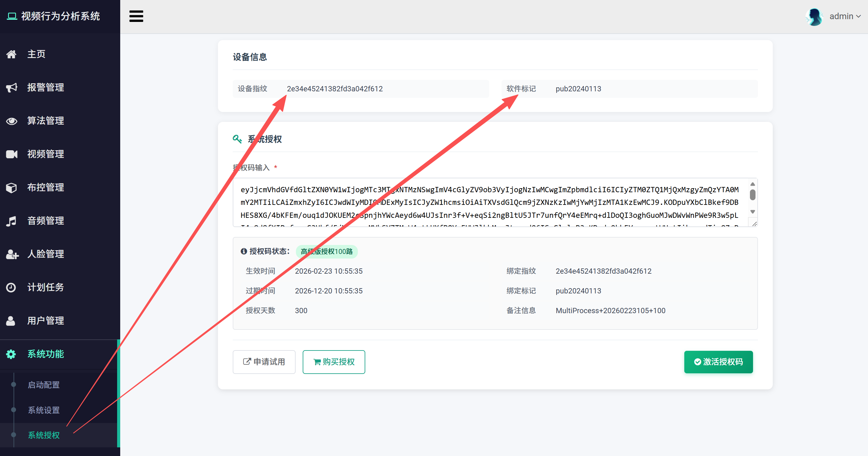Open 计划任务 menu
868x456 pixels.
coord(60,287)
